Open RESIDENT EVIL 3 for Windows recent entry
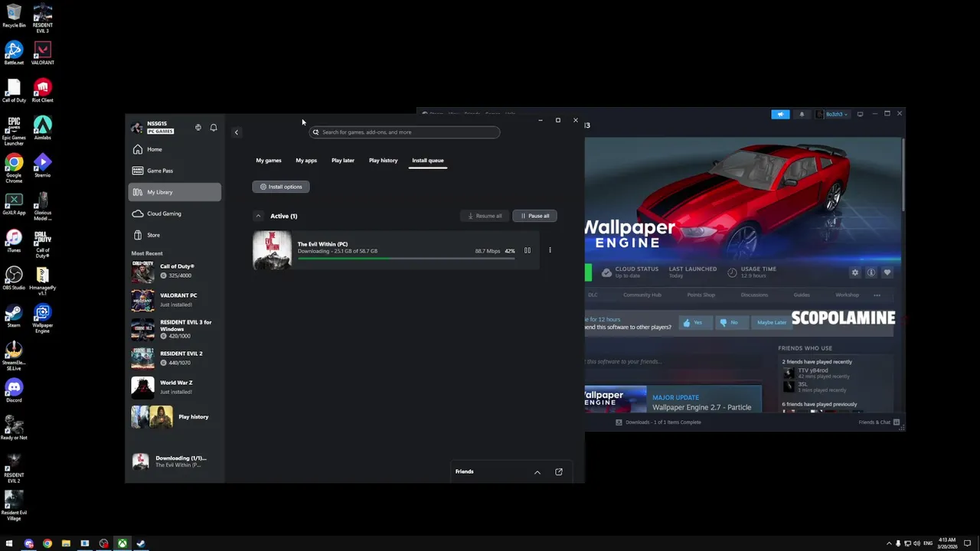The height and width of the screenshot is (551, 980). (175, 329)
